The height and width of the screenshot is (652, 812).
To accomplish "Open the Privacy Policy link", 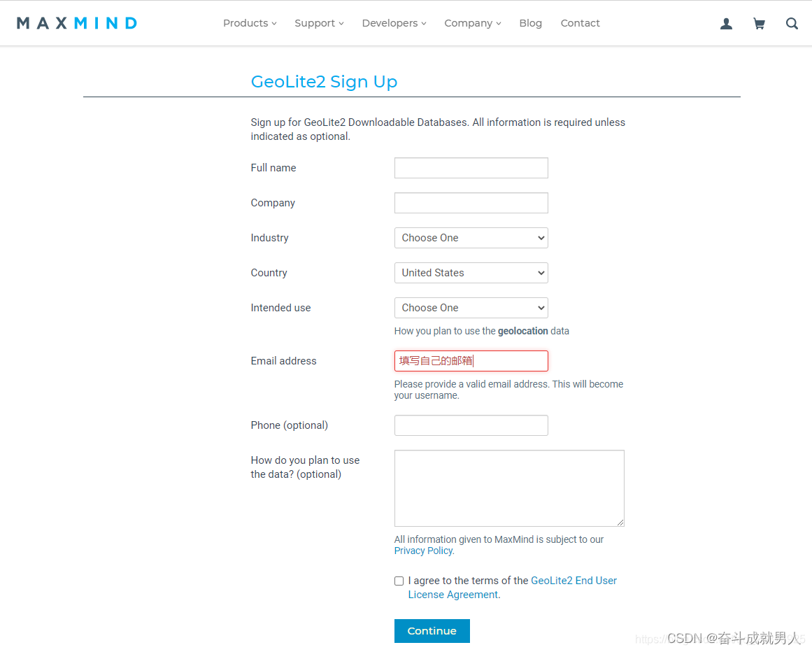I will 422,551.
